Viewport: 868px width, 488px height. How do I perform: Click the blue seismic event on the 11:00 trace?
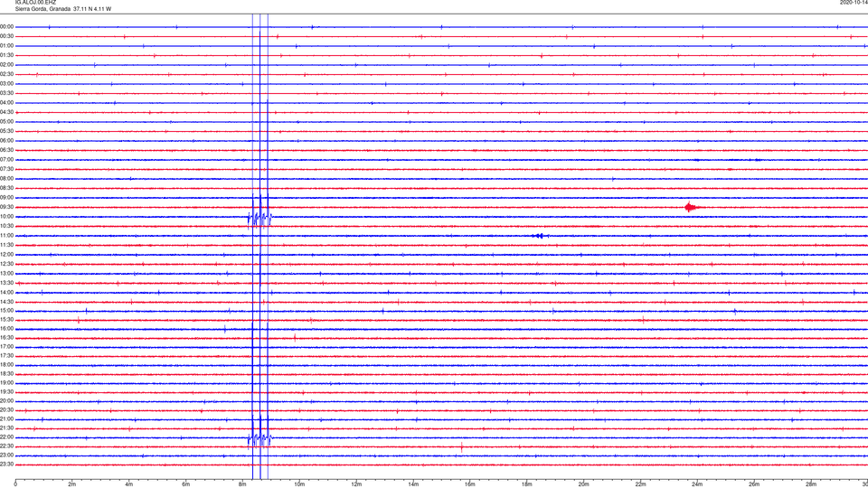point(540,236)
